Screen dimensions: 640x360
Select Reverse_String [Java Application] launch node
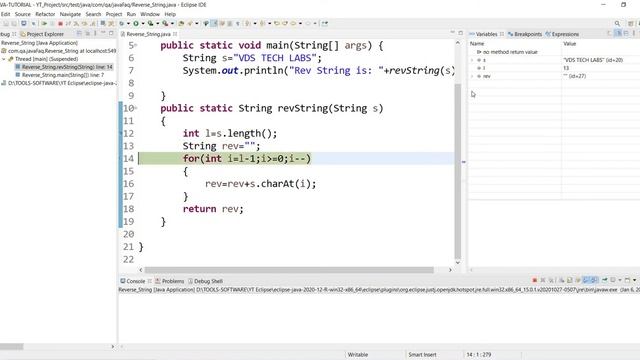click(39, 43)
